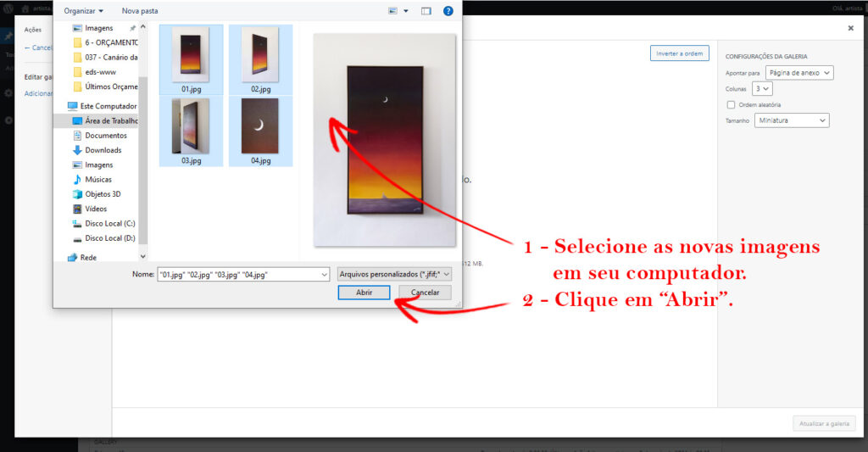868x452 pixels.
Task: Toggle Ordem aleatória checkbox
Action: click(x=731, y=104)
